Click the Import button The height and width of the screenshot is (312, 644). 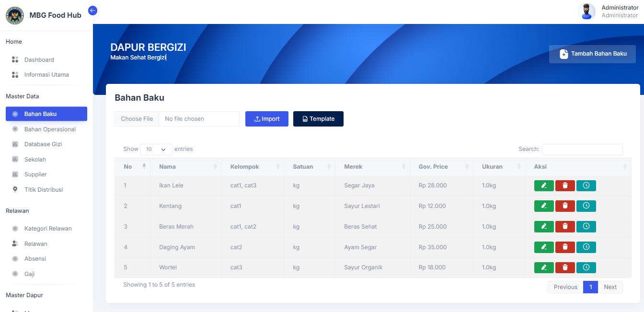267,118
